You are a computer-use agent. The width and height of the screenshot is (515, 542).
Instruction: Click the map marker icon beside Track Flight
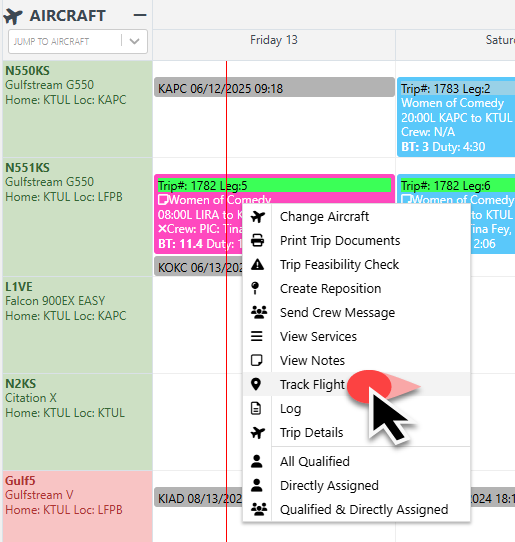coord(256,384)
